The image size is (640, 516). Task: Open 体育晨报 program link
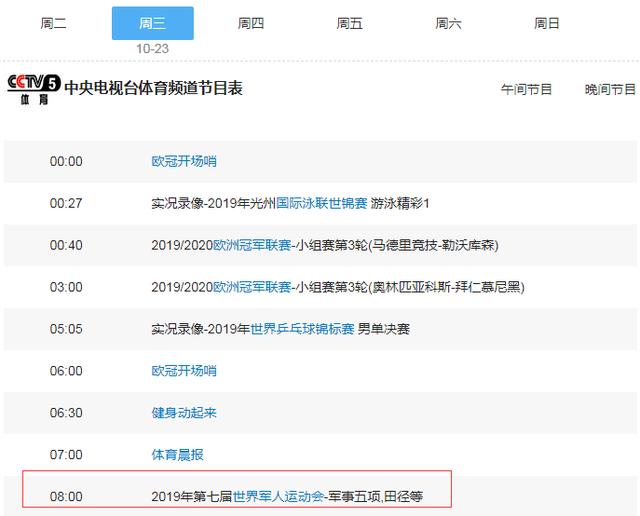pyautogui.click(x=178, y=455)
